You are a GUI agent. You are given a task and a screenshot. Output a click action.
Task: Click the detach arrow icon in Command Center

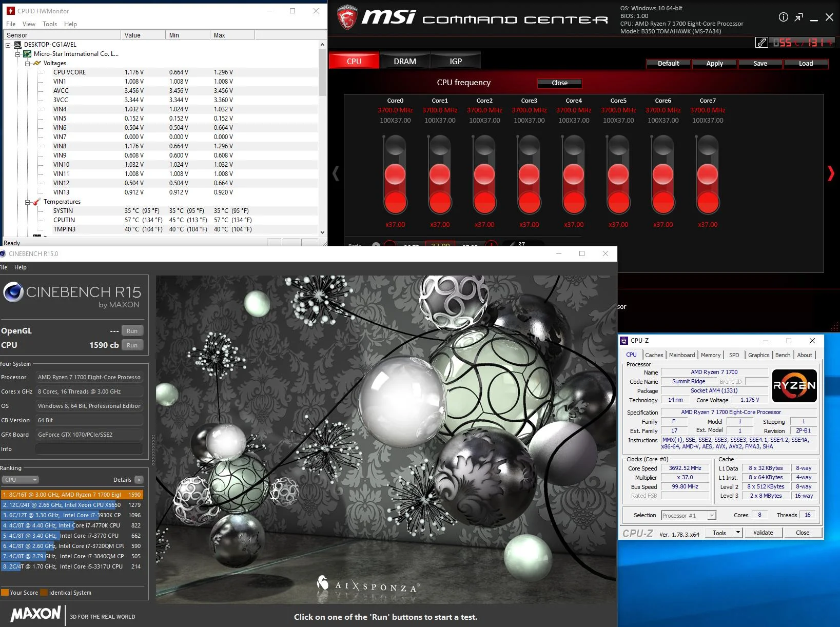(x=798, y=17)
